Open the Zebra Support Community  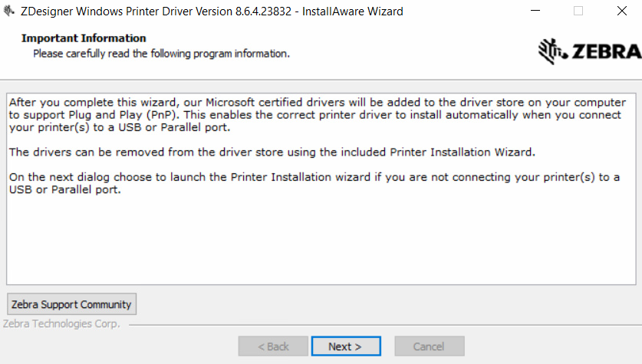(71, 304)
